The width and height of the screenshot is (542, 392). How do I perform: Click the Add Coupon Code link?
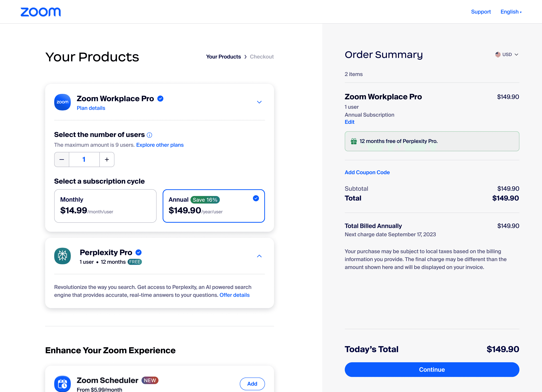[x=367, y=172]
